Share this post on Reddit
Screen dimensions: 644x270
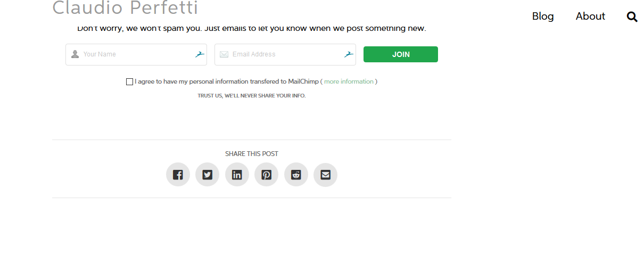[x=296, y=175]
